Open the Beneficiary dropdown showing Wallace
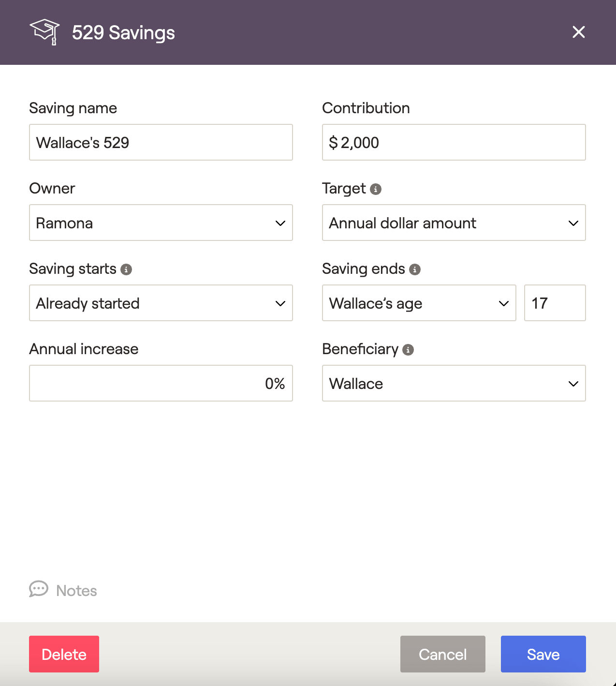The image size is (616, 686). click(x=454, y=383)
